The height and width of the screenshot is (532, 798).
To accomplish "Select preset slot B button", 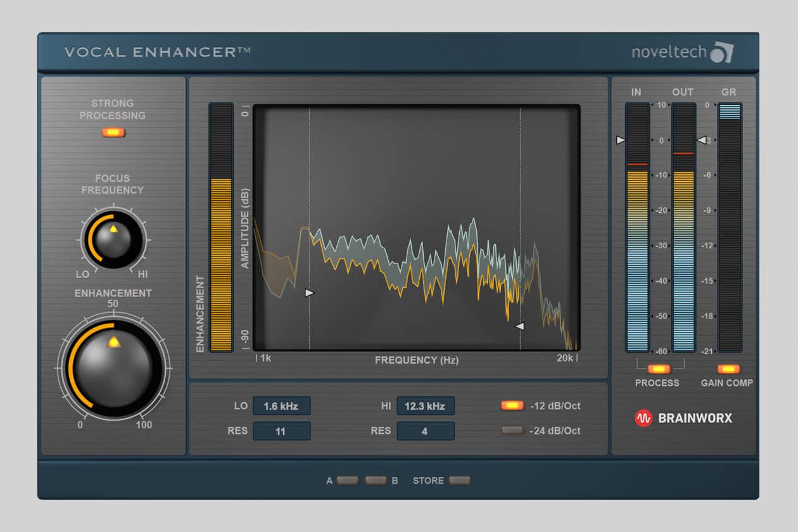I will [x=376, y=480].
